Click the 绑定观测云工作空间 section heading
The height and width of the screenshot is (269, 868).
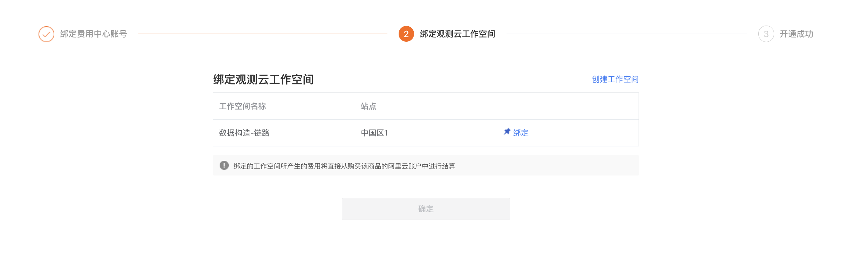pos(263,80)
